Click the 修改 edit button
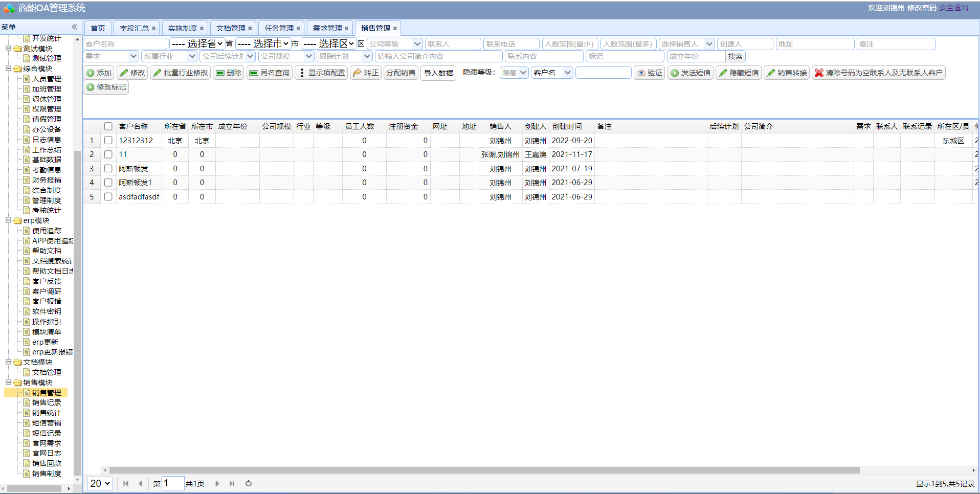980x494 pixels. [132, 73]
